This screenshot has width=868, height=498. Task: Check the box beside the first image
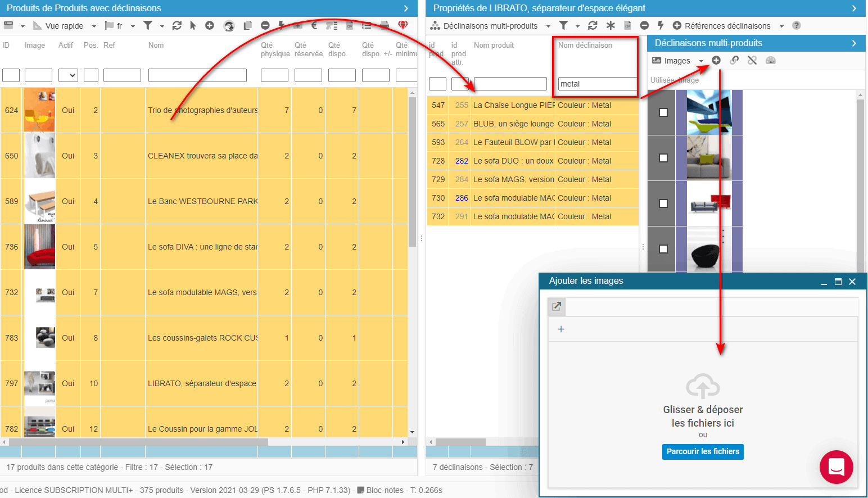click(x=663, y=112)
